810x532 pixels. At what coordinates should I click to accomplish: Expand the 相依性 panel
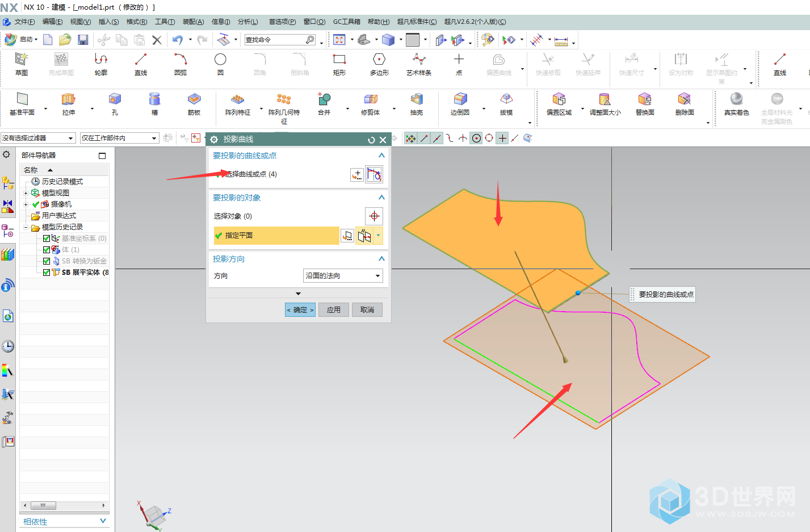103,521
